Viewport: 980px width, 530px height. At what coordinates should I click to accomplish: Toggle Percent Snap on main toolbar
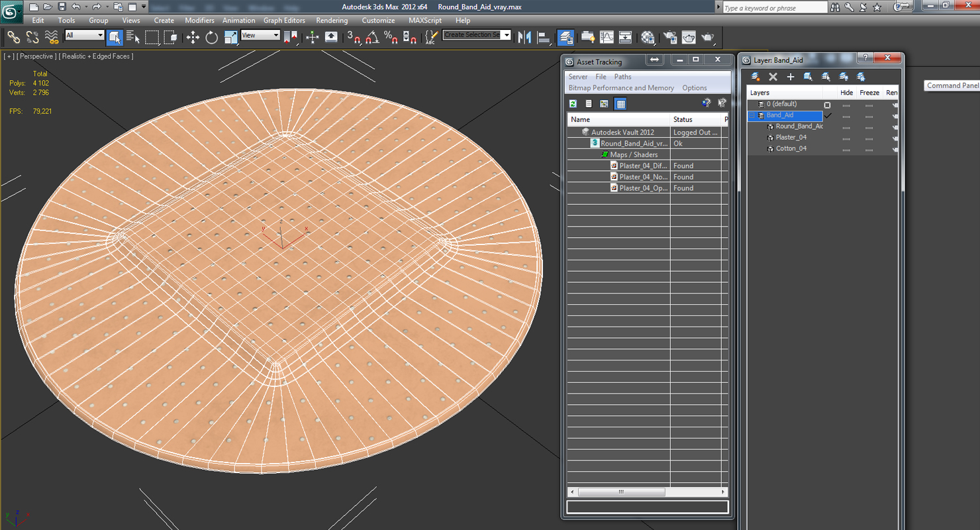pyautogui.click(x=391, y=37)
